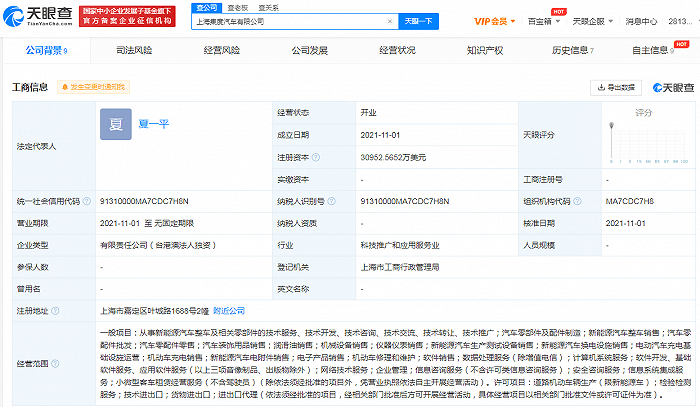Open the 天眼企服 dropdown menu
Image resolution: width=700 pixels, height=407 pixels.
(x=593, y=21)
